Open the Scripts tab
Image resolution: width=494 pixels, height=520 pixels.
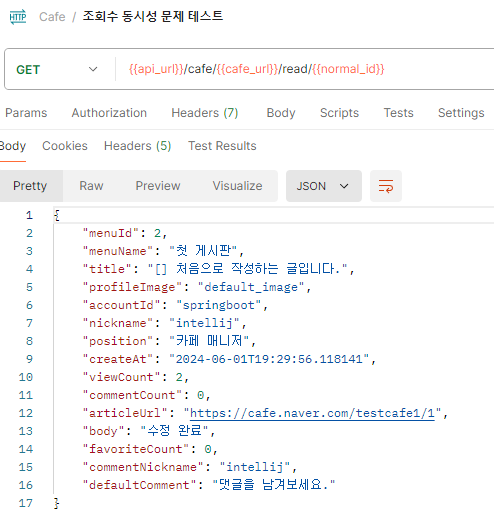tap(339, 113)
